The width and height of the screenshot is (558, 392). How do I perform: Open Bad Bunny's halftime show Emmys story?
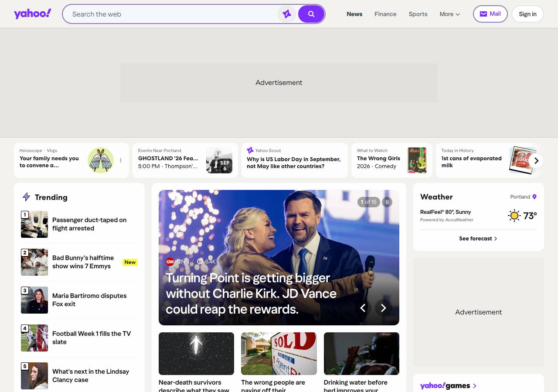pos(83,262)
